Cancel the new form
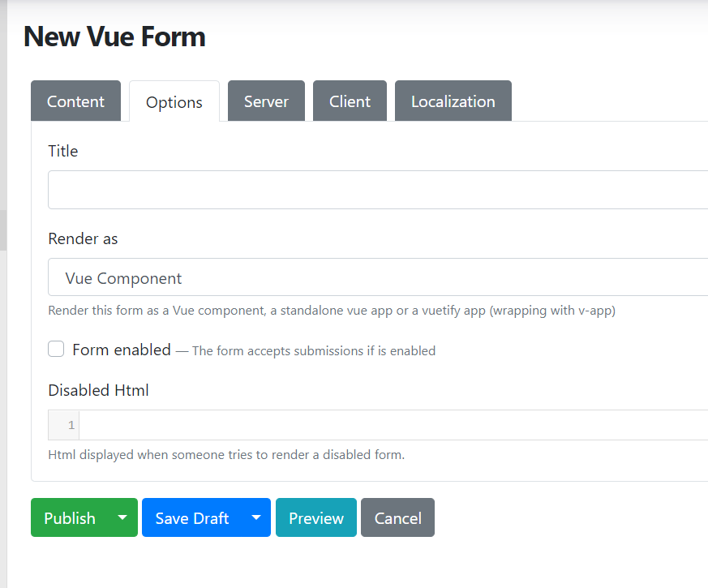This screenshot has width=708, height=588. pyautogui.click(x=398, y=518)
